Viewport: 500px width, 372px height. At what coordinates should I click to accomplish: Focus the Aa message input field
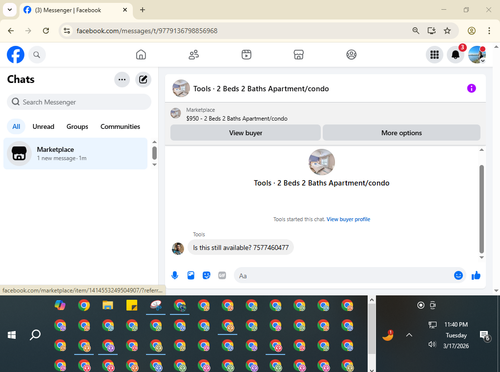click(x=342, y=276)
